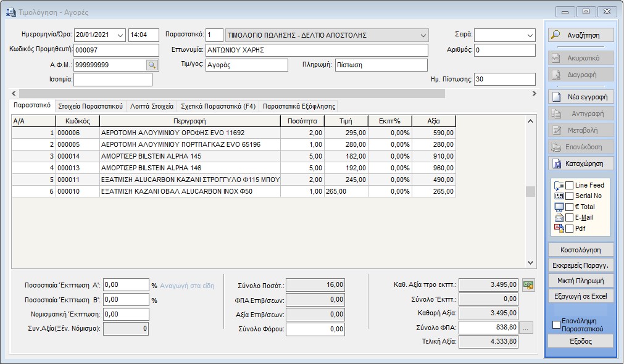Viewport: 624px width, 364px height.
Task: Select row ΑΕΡΟΤΟΜΗ ΑΛΟΥΜΙΝΙΟΥ ΟΡΟΦΗΣ EVO 11692
Action: [234, 133]
